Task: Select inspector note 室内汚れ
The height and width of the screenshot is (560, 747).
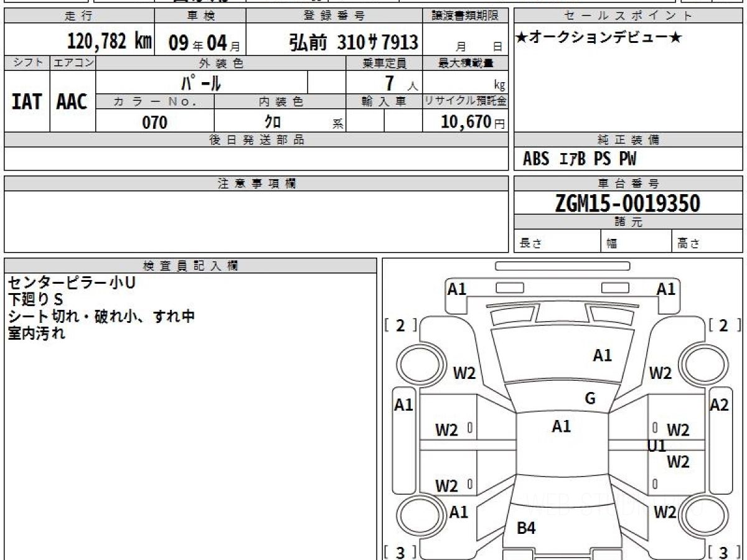Action: tap(36, 334)
